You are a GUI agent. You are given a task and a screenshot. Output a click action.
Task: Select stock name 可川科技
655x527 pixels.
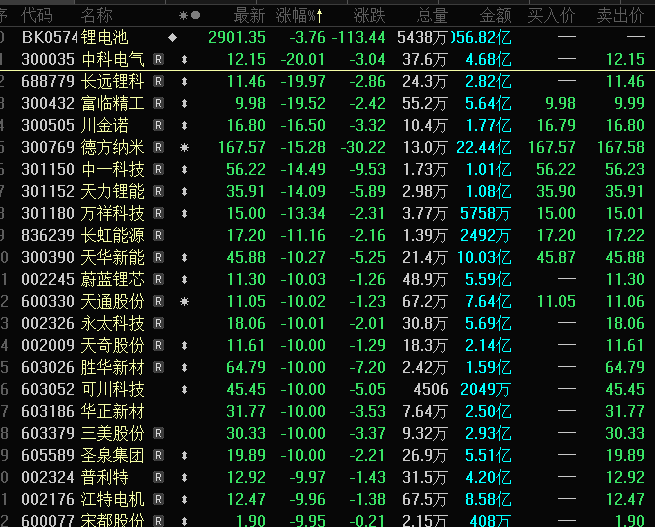[x=113, y=389]
